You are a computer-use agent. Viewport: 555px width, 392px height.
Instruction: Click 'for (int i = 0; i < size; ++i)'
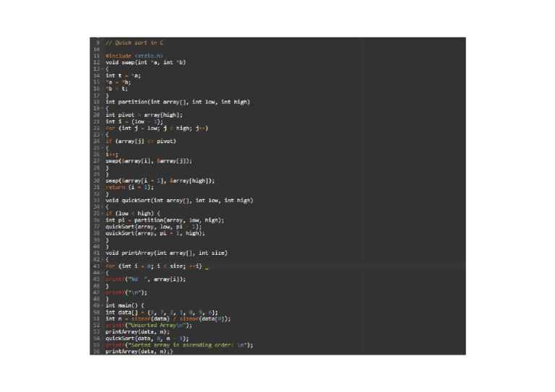[154, 266]
